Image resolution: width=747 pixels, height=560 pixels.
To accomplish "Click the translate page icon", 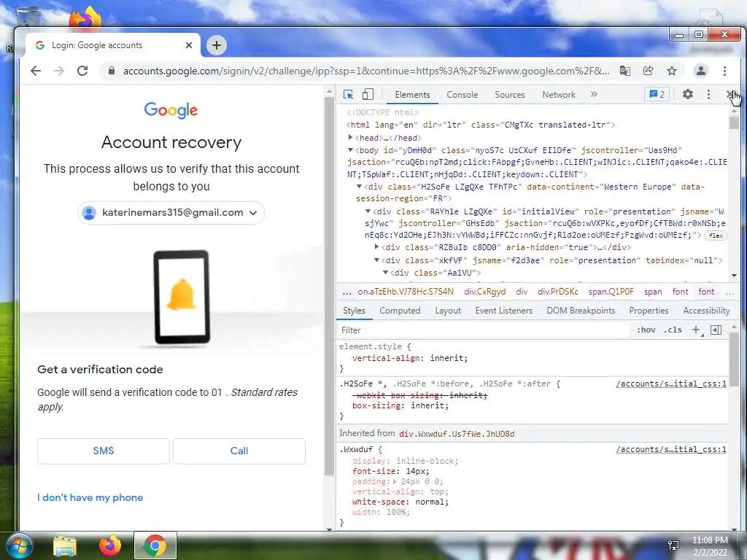I will pos(624,71).
